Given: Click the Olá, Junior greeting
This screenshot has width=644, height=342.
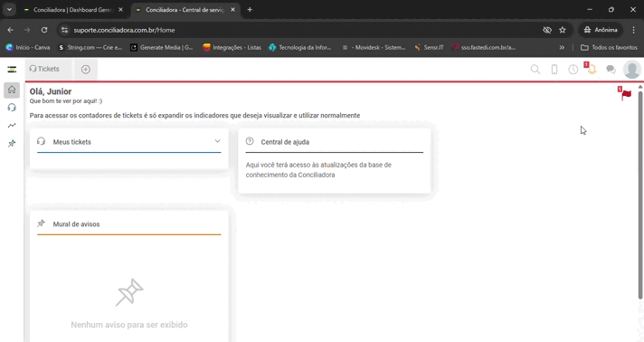Looking at the screenshot, I should pyautogui.click(x=51, y=91).
